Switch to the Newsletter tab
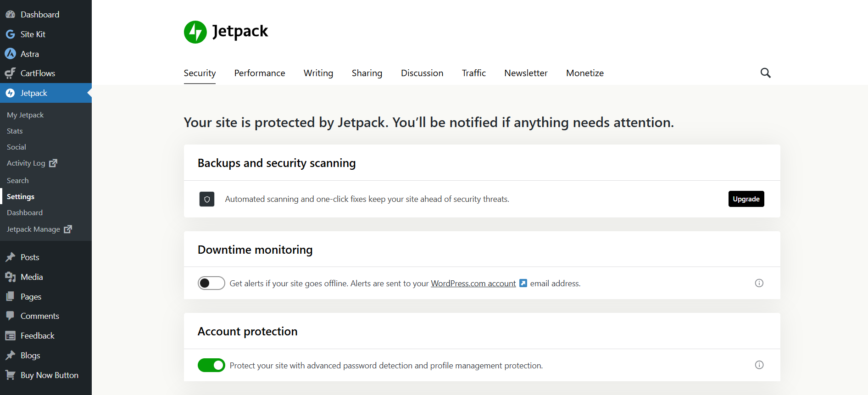868x395 pixels. point(526,73)
